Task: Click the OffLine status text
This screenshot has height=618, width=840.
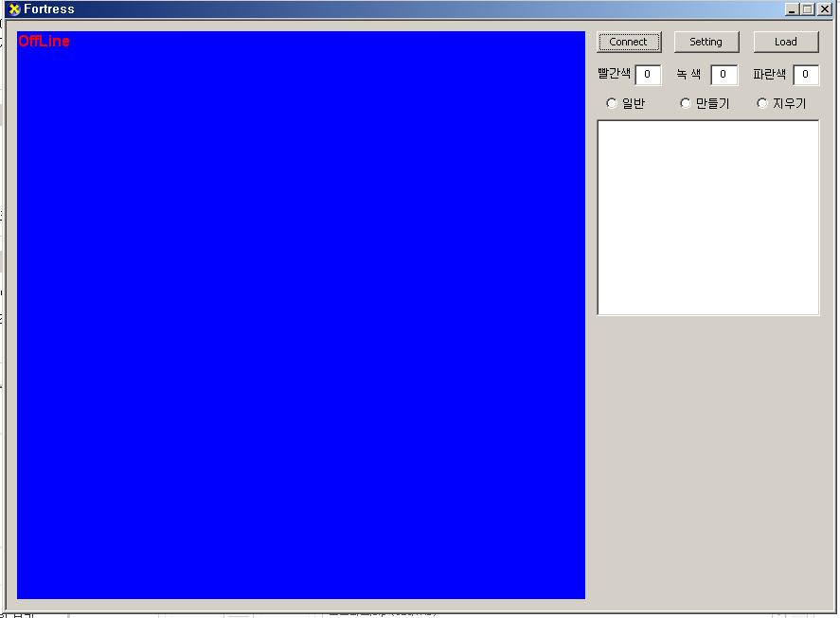Action: tap(44, 42)
